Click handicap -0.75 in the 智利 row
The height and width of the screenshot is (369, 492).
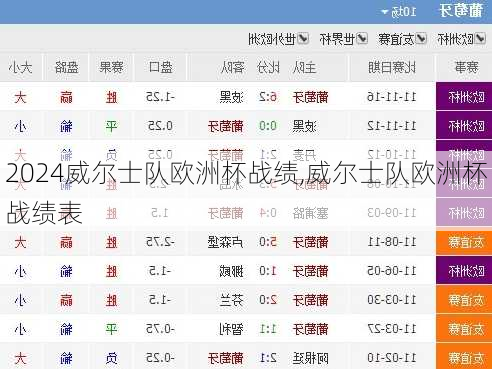(161, 329)
